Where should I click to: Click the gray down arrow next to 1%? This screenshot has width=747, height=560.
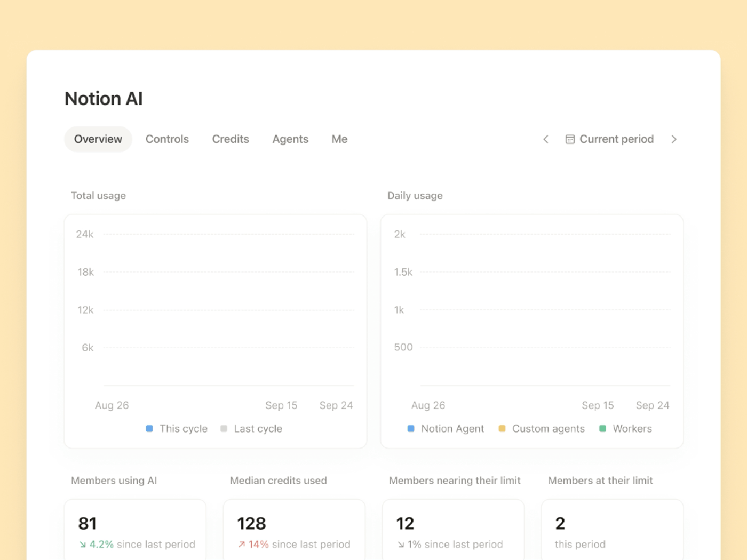(x=401, y=545)
